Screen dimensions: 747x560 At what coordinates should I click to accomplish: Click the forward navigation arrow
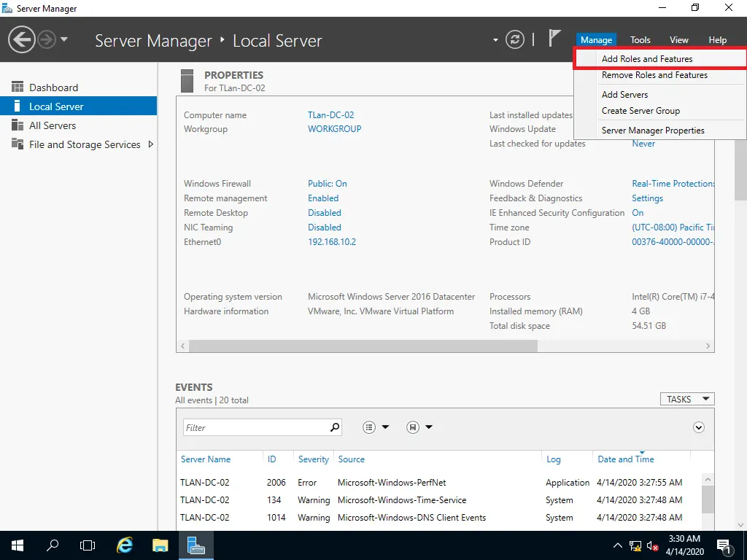(47, 39)
